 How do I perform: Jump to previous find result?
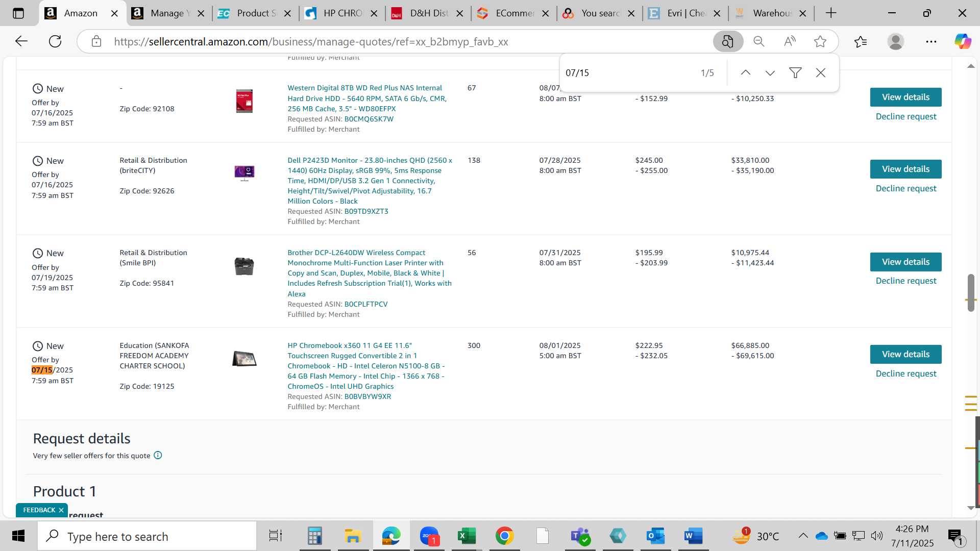click(x=746, y=73)
